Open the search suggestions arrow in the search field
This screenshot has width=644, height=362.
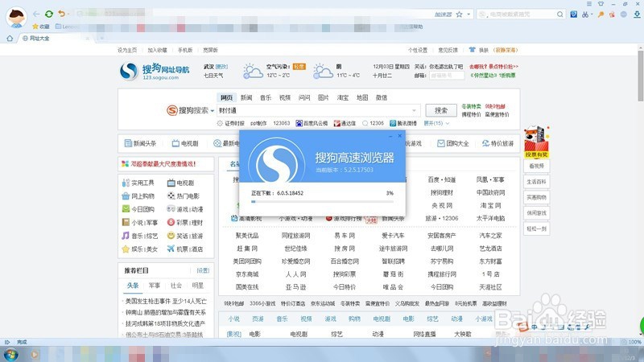pyautogui.click(x=414, y=110)
